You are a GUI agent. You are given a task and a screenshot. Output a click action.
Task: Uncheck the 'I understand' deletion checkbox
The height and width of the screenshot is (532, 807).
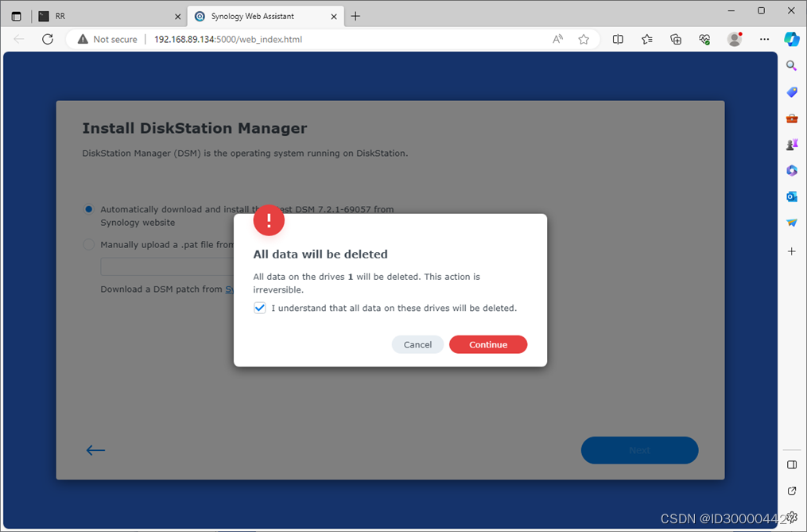pyautogui.click(x=259, y=308)
